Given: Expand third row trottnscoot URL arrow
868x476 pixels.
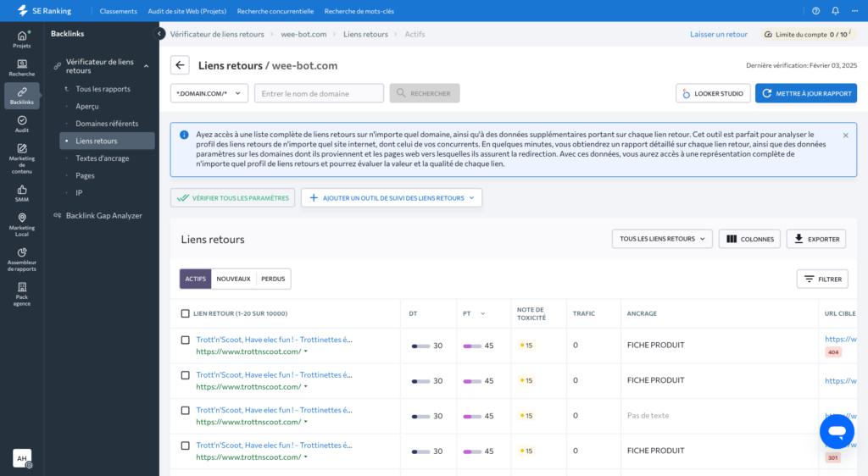Looking at the screenshot, I should (x=305, y=422).
